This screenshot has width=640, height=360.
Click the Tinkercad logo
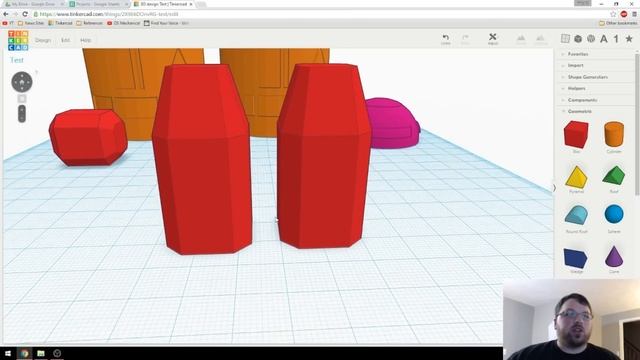coord(18,40)
